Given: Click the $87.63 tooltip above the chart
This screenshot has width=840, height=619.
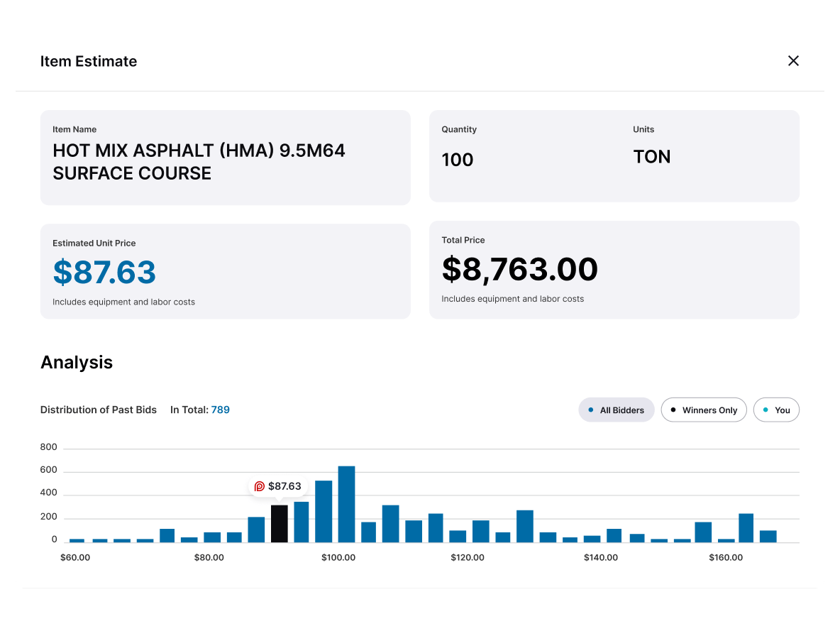Looking at the screenshot, I should (x=278, y=486).
